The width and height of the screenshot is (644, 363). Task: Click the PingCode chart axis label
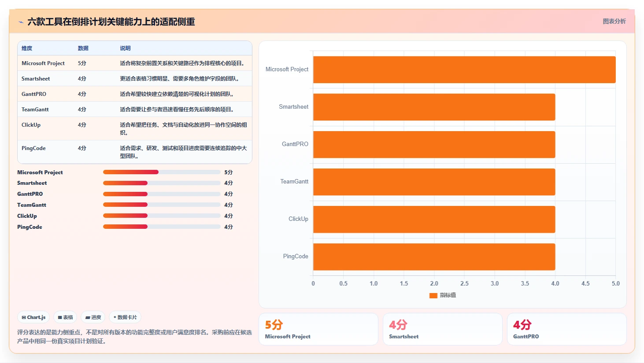(296, 257)
